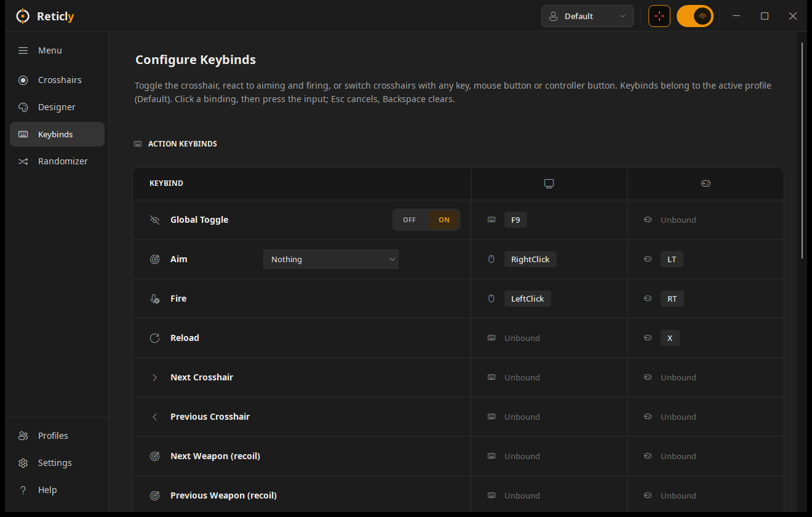812x517 pixels.
Task: Click the Next Weapon (recoil) target icon
Action: pyautogui.click(x=155, y=456)
